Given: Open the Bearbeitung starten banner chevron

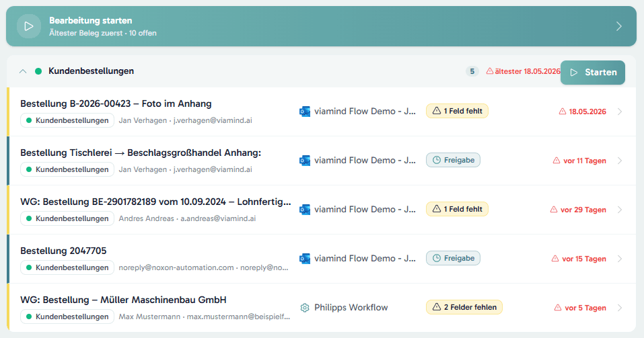Looking at the screenshot, I should pyautogui.click(x=619, y=26).
